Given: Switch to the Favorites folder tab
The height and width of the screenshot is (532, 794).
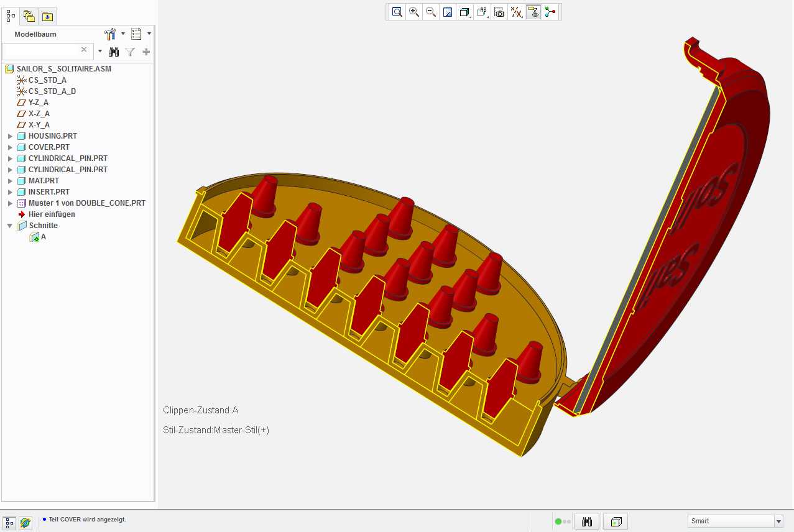Looking at the screenshot, I should 47,16.
